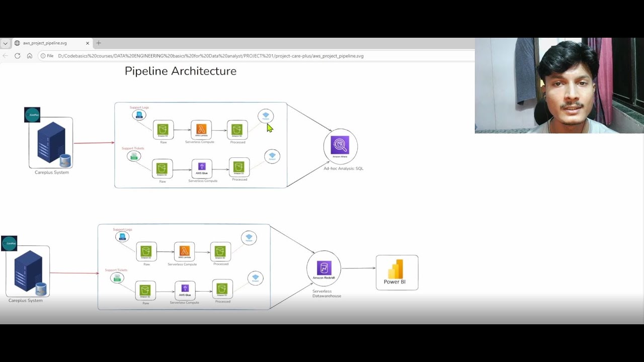Image resolution: width=644 pixels, height=362 pixels.
Task: Click the Parquet icon in the Glue row, Athena pipeline
Action: coord(272,156)
